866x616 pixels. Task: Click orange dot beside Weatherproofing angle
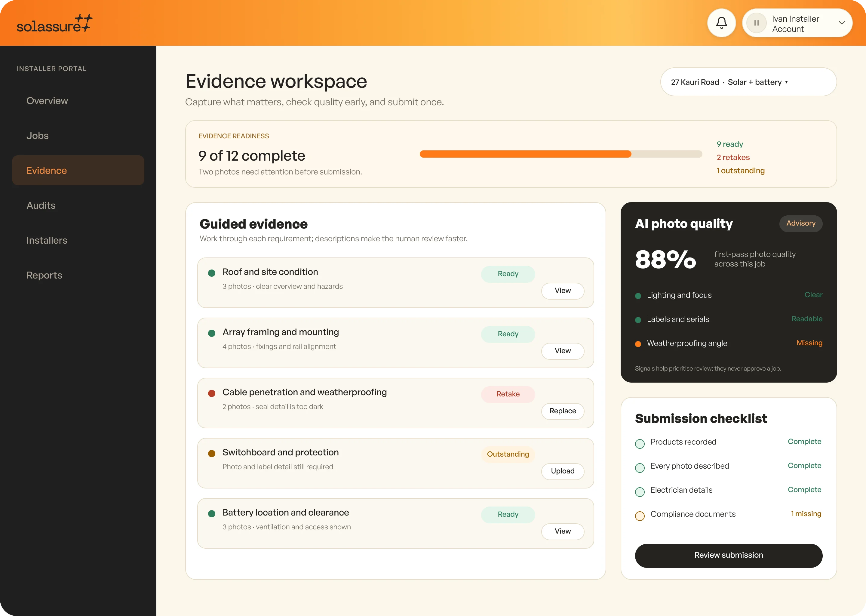(x=638, y=344)
